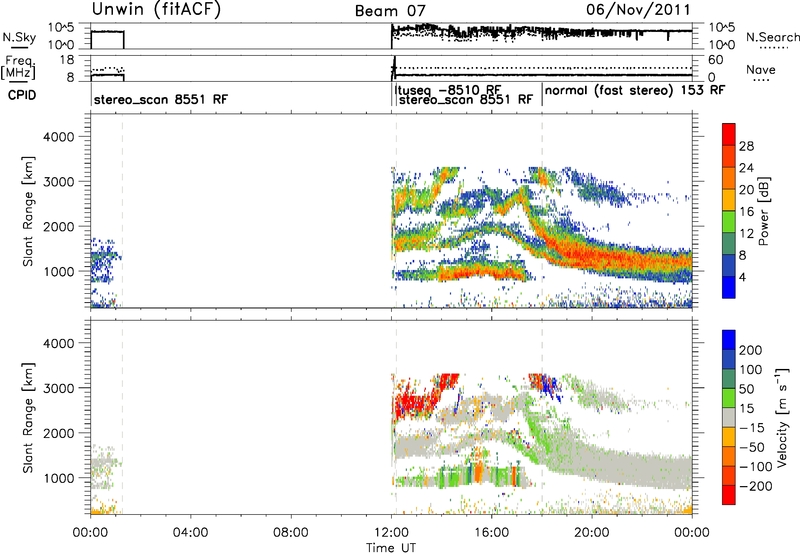Click the '04:00' time tick label
The height and width of the screenshot is (554, 800).
191,533
